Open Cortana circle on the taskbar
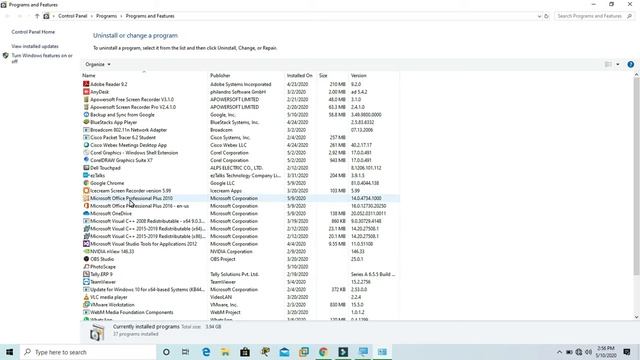Viewport: 640px width, 360px height. click(166, 352)
